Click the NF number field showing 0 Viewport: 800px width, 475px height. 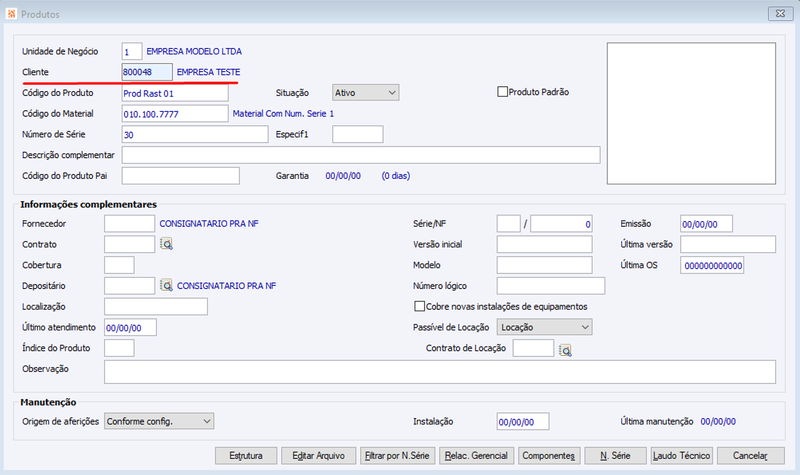[561, 223]
